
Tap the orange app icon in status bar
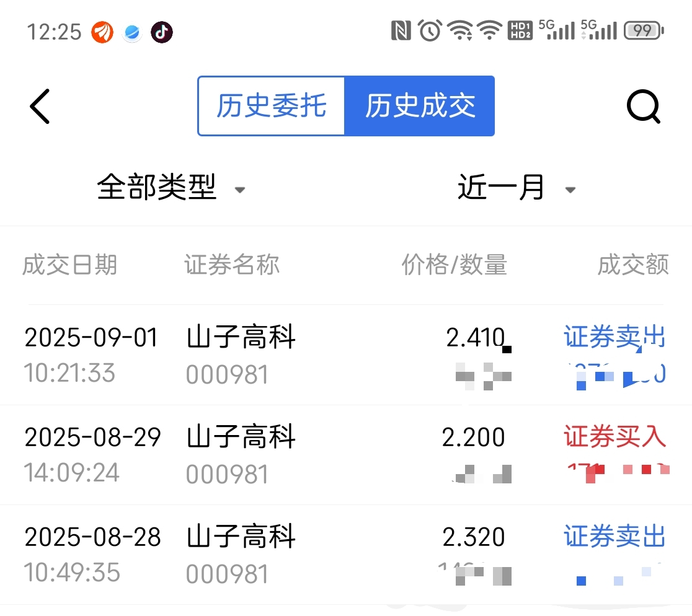[x=102, y=32]
